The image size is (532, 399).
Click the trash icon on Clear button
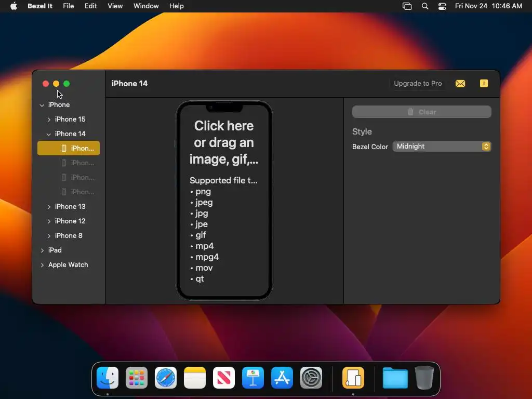(410, 112)
